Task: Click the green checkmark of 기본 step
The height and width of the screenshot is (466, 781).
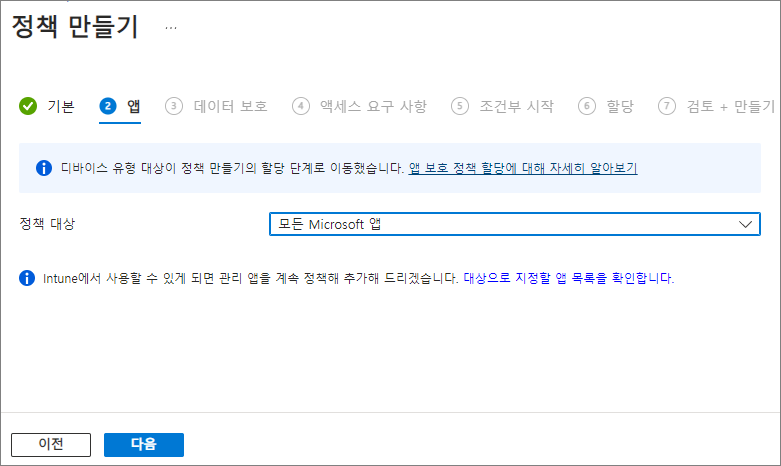Action: [x=28, y=106]
